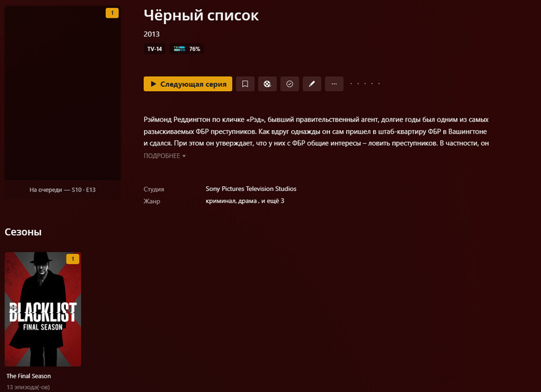Edit metadata with the pencil icon
Viewport: 541px width, 392px height.
click(312, 84)
